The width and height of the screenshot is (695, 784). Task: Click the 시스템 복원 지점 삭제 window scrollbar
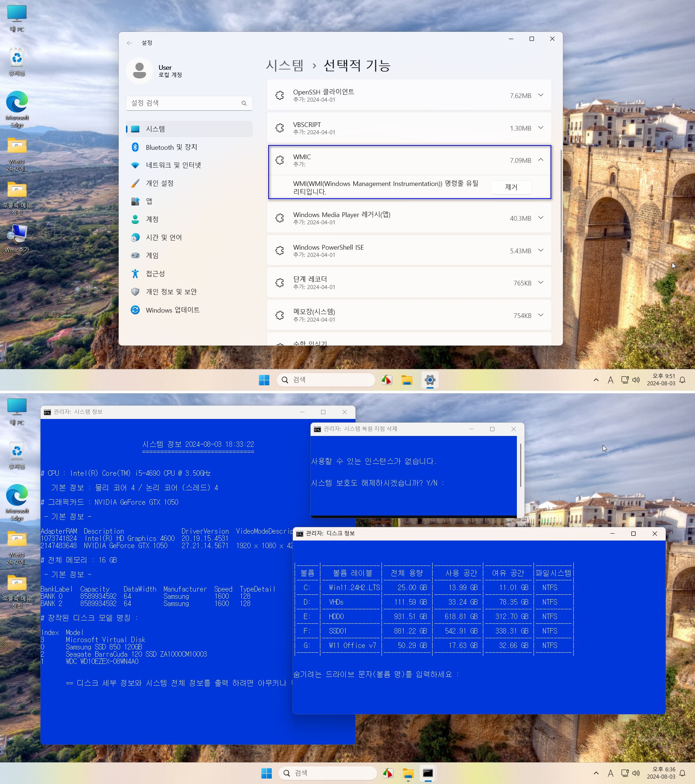point(521,465)
